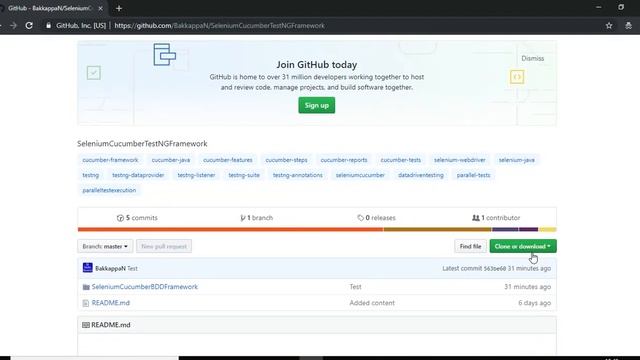Click the New pull request button

[x=164, y=246]
